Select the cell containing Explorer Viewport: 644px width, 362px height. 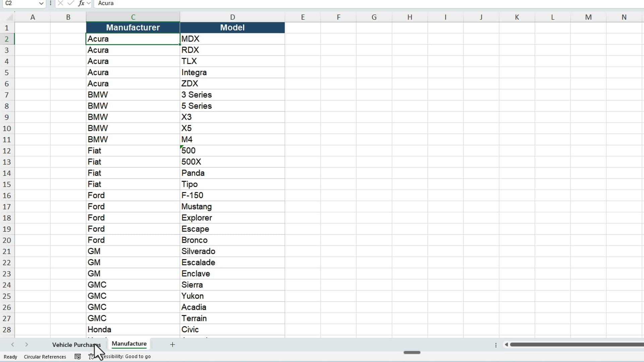(x=232, y=218)
